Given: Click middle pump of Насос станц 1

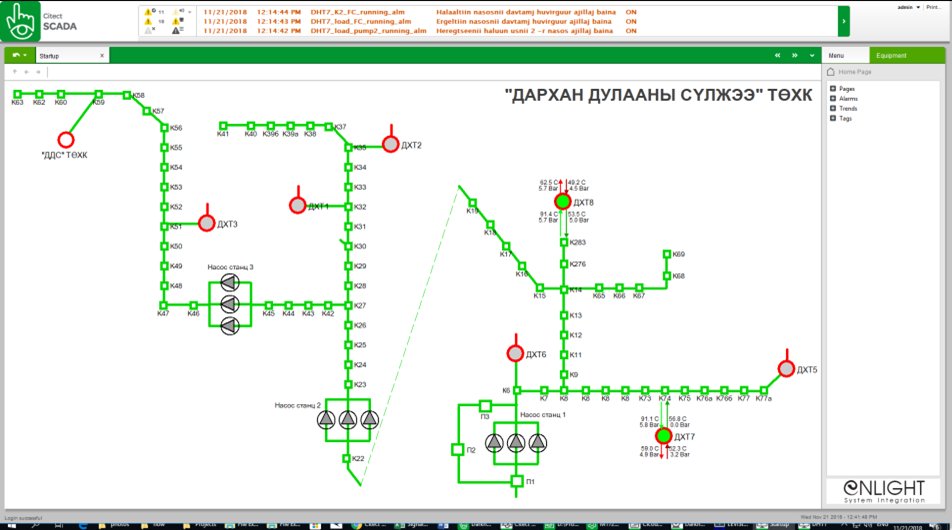Looking at the screenshot, I should tap(516, 443).
